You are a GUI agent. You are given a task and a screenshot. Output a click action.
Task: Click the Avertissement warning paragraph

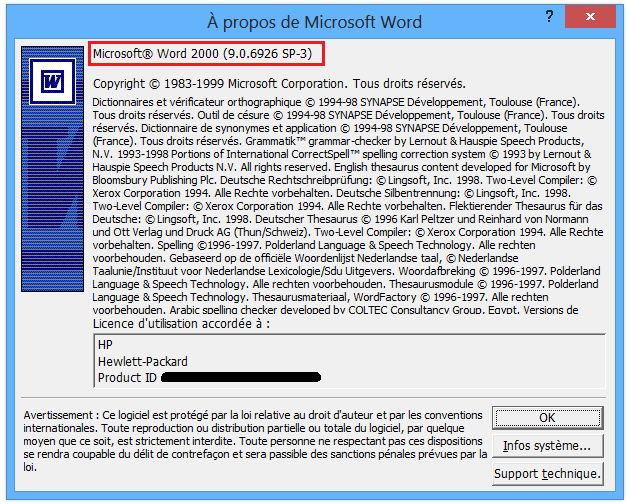[255, 441]
